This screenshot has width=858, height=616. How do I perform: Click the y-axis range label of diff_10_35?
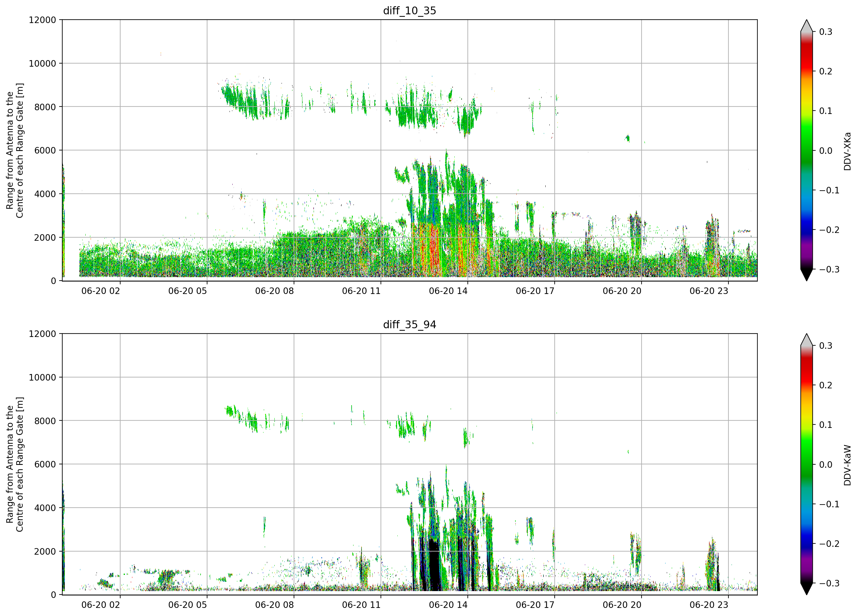[x=15, y=150]
